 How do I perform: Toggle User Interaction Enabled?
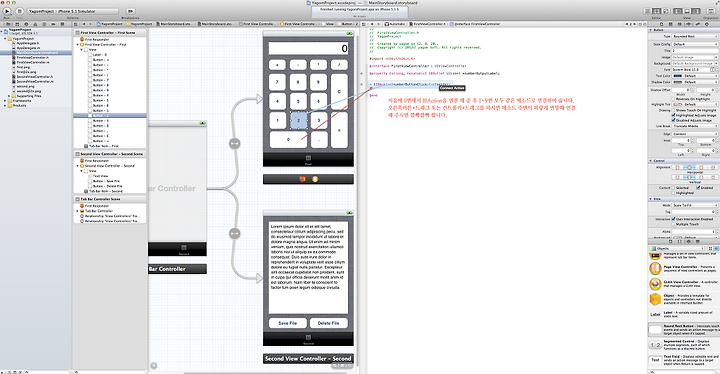674,219
